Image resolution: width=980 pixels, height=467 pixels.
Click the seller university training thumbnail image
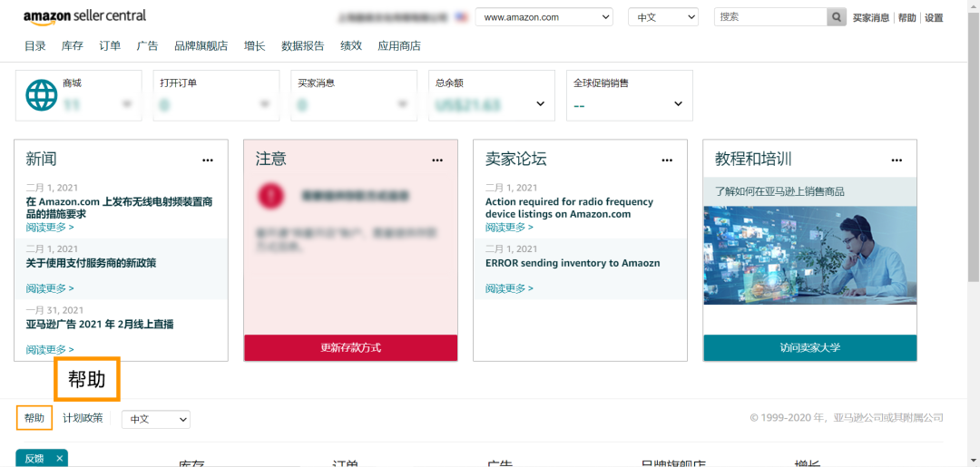(810, 256)
